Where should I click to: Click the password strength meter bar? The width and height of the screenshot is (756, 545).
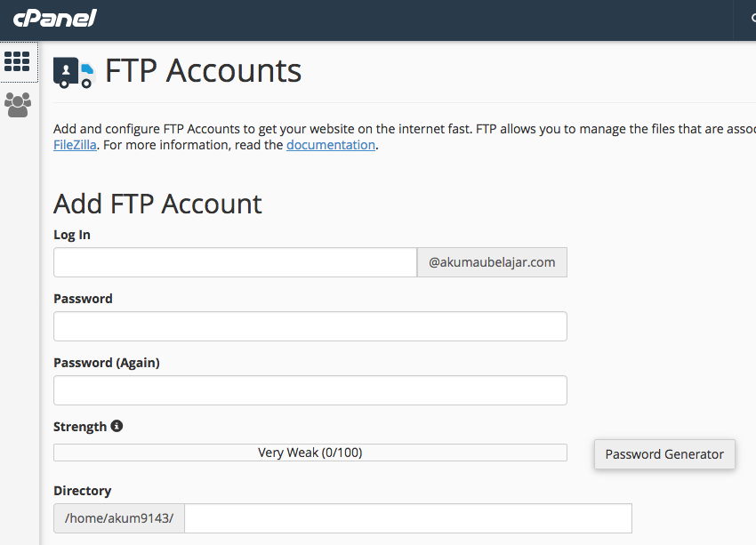coord(310,453)
